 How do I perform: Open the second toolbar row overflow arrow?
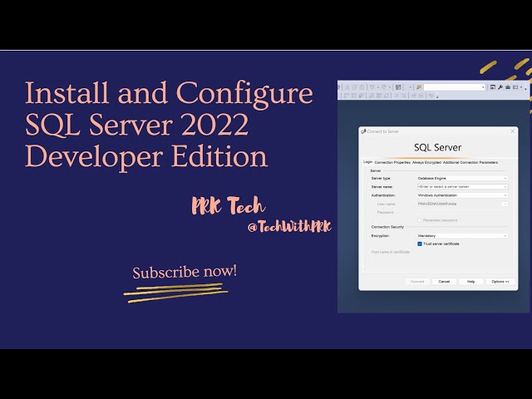[437, 97]
